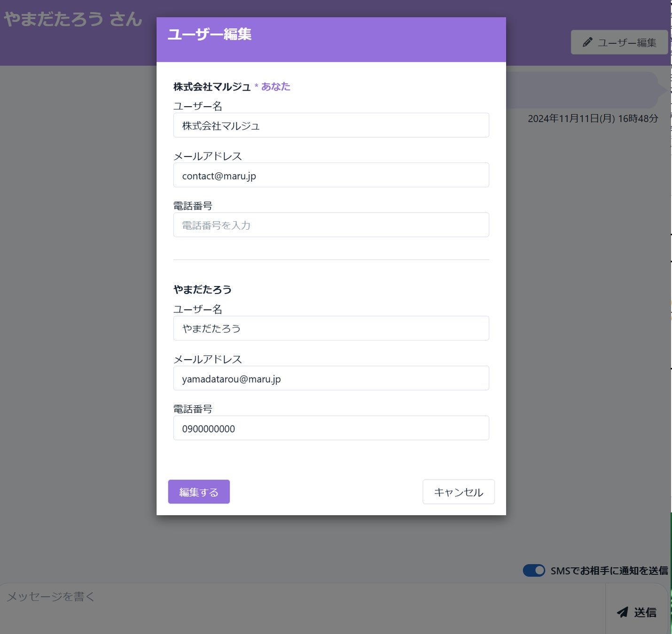Click the やまだたろう さん page heading
The width and height of the screenshot is (672, 634).
[x=73, y=19]
